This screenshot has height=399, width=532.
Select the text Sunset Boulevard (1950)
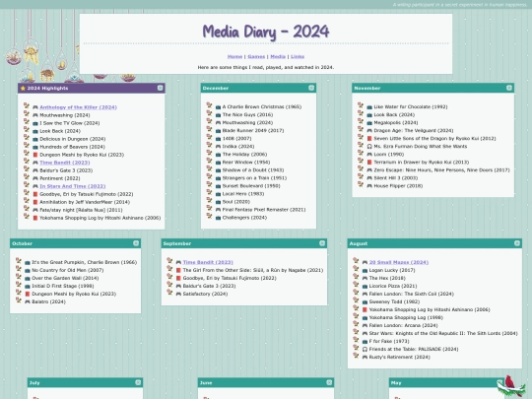(x=251, y=186)
